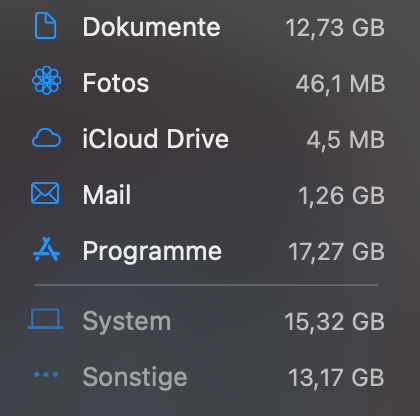Click the Fotos flower icon
Screen dimensions: 420x416
46,80
